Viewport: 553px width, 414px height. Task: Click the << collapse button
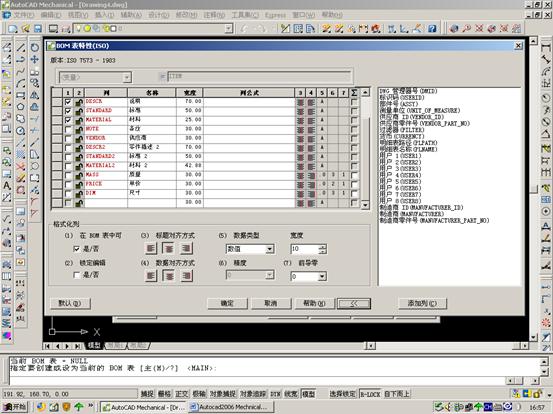point(354,304)
